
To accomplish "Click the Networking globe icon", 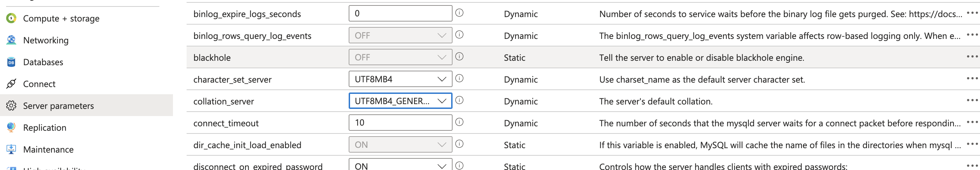I will (12, 40).
